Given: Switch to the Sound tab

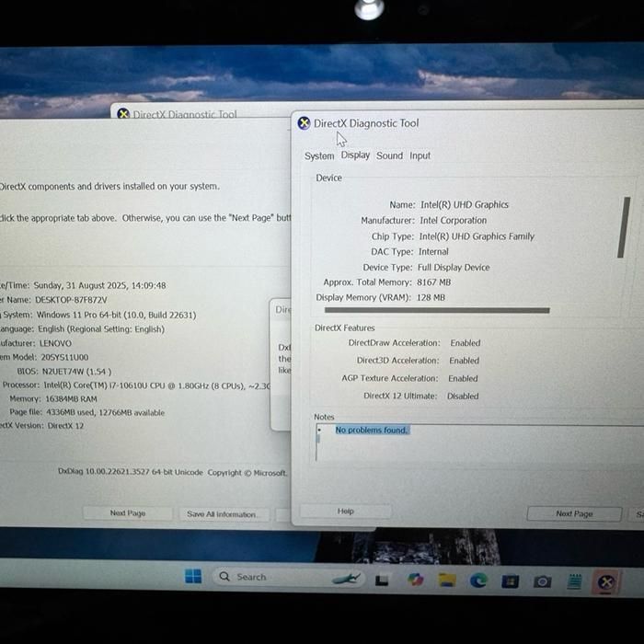Looking at the screenshot, I should click(389, 156).
